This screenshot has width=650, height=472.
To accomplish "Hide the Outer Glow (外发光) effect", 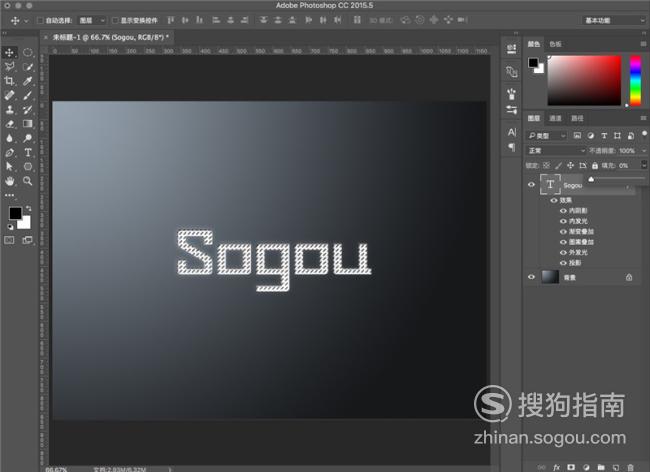I will pyautogui.click(x=563, y=252).
